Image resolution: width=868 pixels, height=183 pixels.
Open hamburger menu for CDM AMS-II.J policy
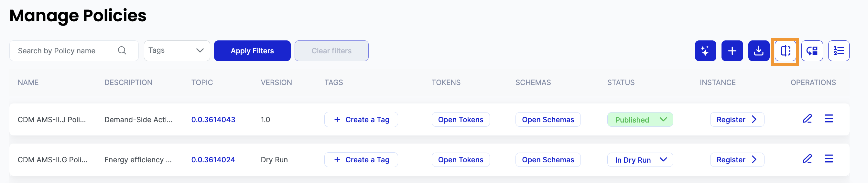click(829, 119)
